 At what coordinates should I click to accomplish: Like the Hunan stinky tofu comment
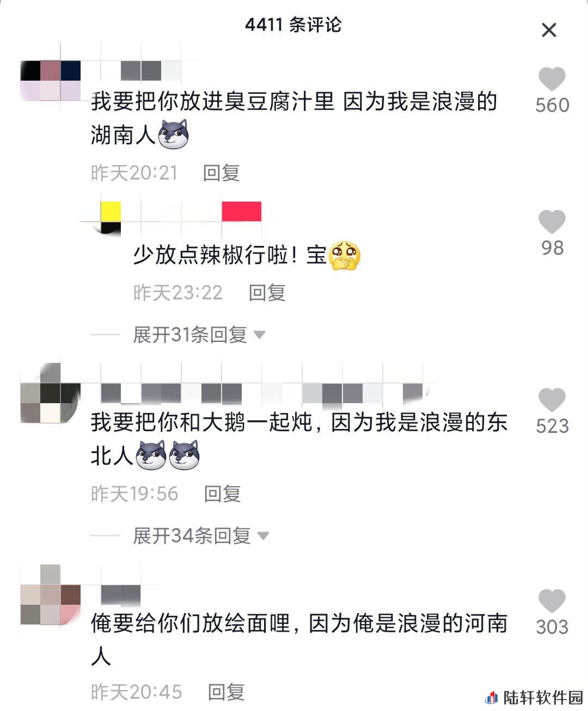(x=552, y=80)
